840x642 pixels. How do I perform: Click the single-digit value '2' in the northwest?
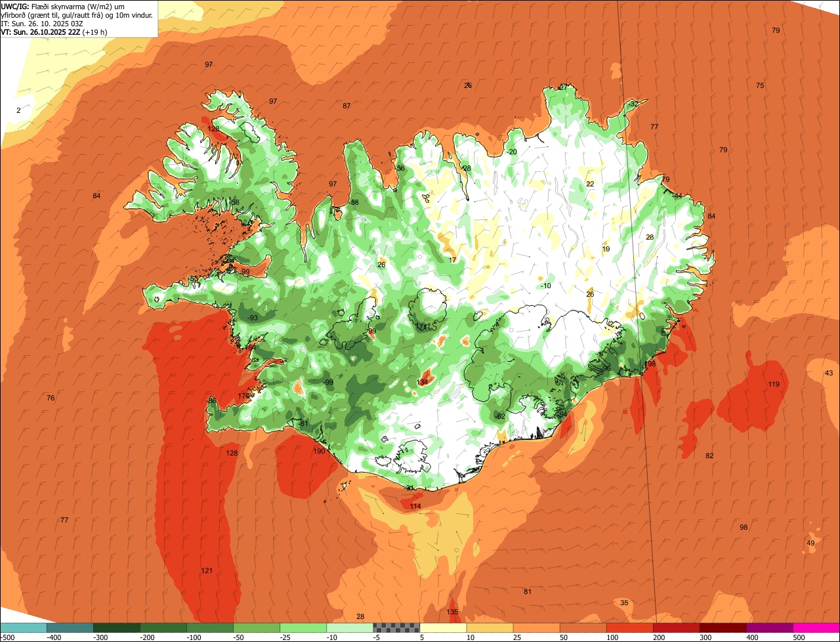click(18, 110)
